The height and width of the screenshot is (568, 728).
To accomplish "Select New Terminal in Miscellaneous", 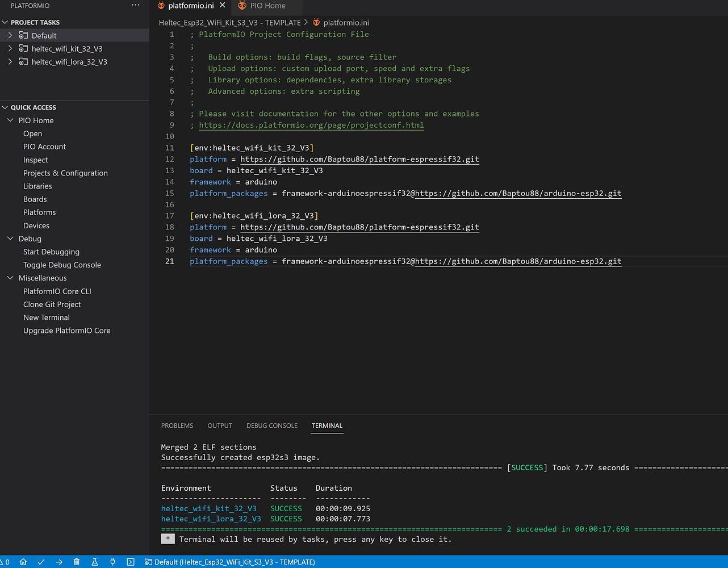I will point(47,318).
